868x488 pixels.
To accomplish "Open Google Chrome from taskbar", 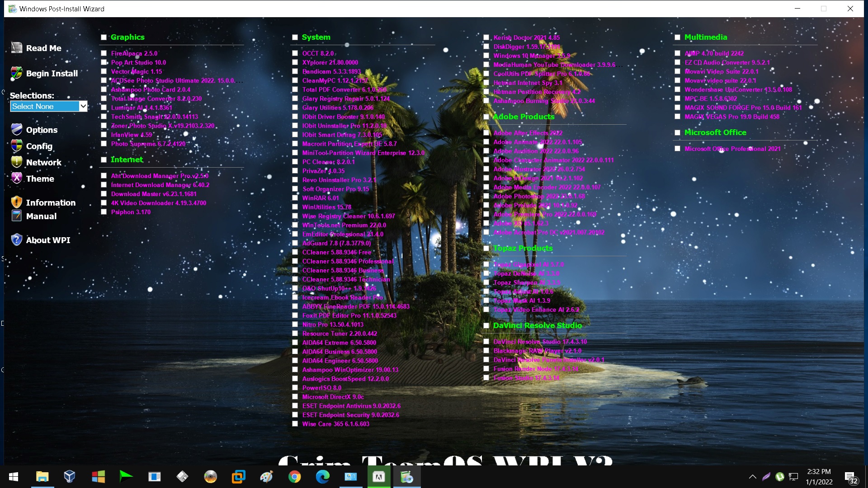I will [x=295, y=477].
